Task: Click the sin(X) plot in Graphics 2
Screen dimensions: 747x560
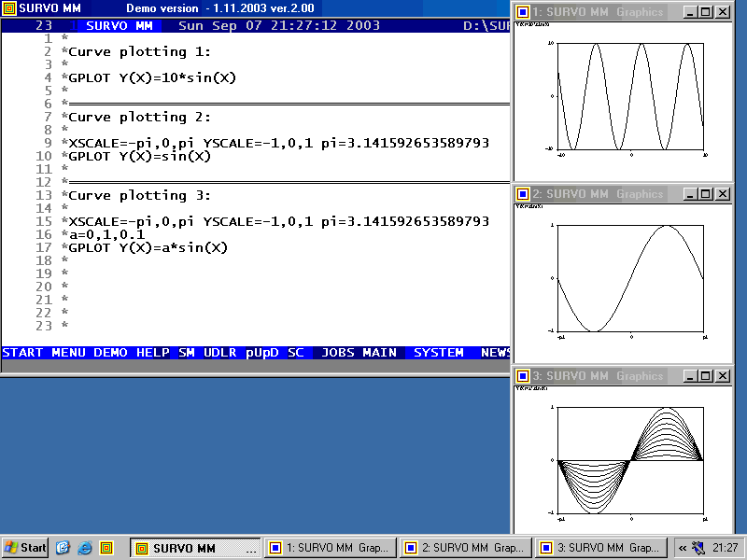Action: click(631, 278)
